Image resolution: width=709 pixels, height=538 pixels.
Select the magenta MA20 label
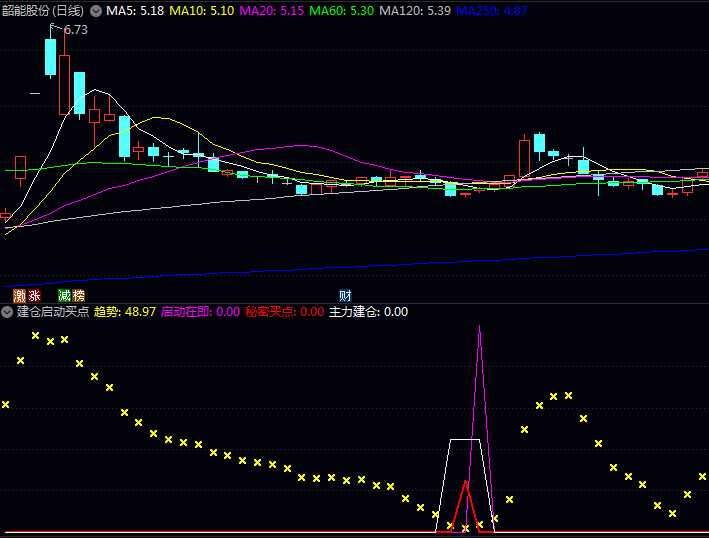pyautogui.click(x=273, y=11)
